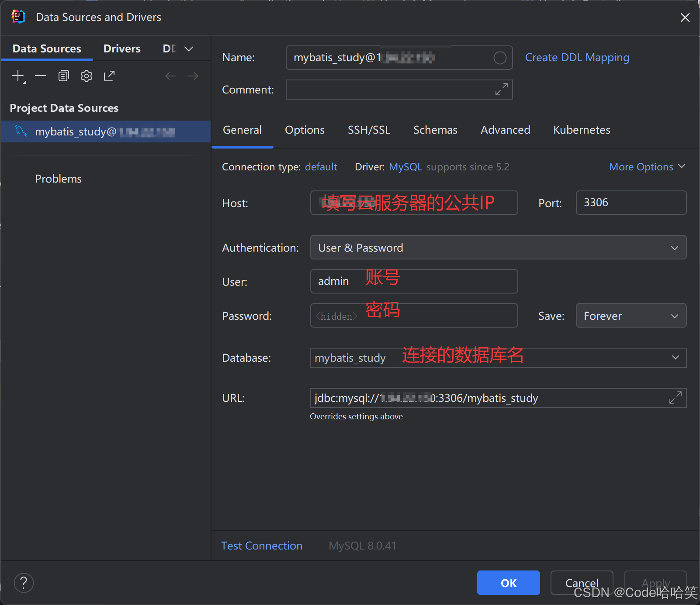Open the SSH/SSL tab
Screen dimensions: 700x605
point(369,130)
